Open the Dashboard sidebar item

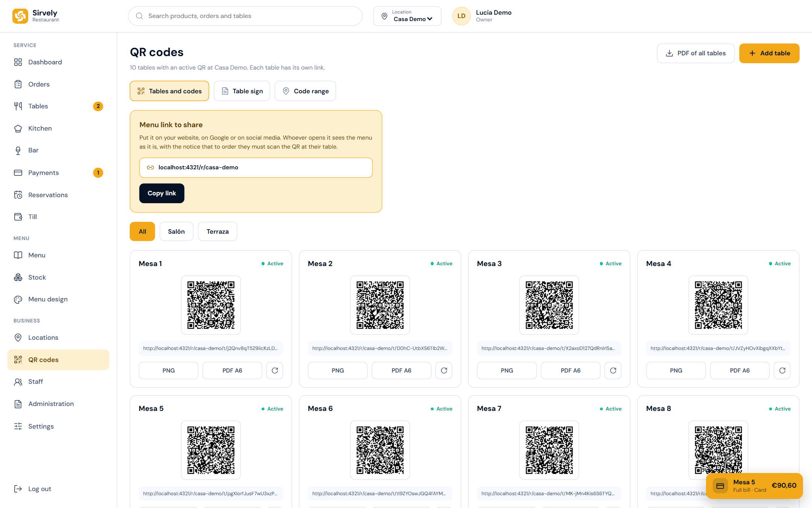(58, 62)
